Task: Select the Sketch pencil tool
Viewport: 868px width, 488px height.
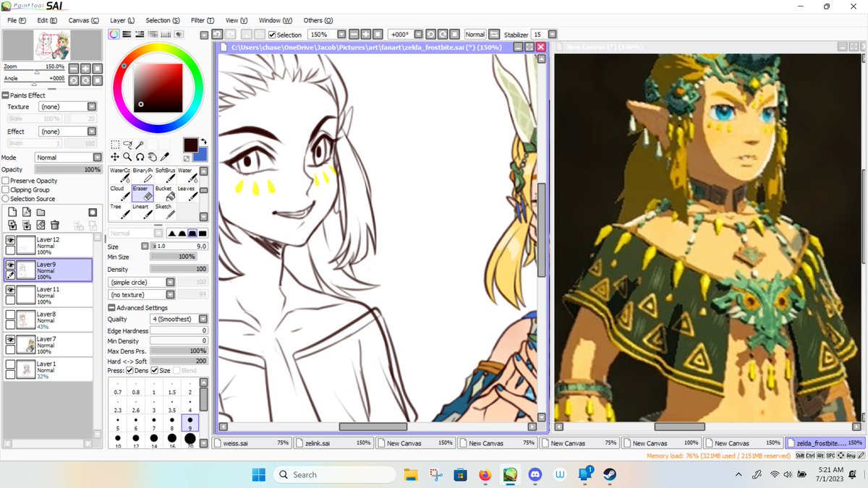Action: (x=164, y=211)
